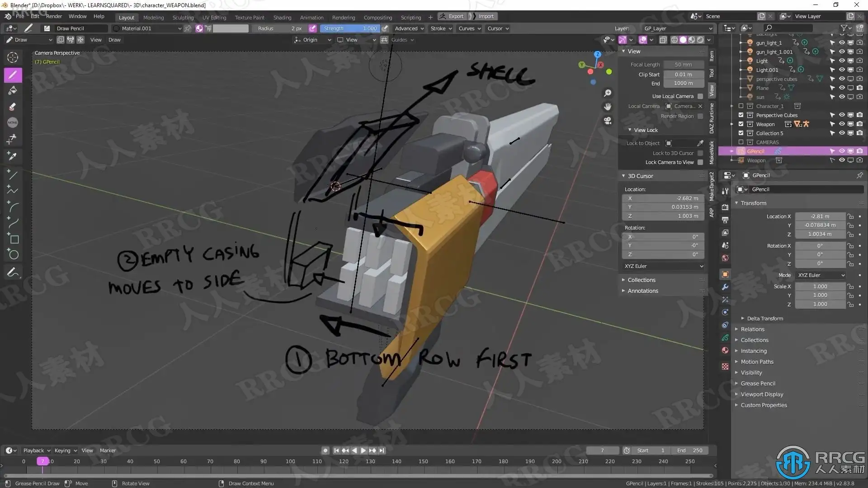The width and height of the screenshot is (868, 488).
Task: Switch to the Sculpting workspace tab
Action: [183, 17]
